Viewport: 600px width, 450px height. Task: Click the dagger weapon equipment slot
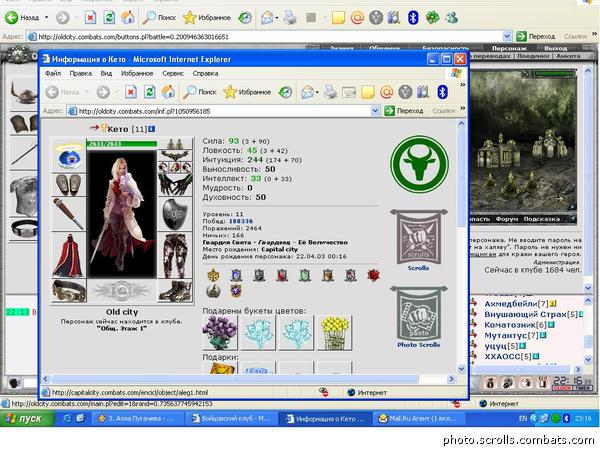pyautogui.click(x=69, y=214)
